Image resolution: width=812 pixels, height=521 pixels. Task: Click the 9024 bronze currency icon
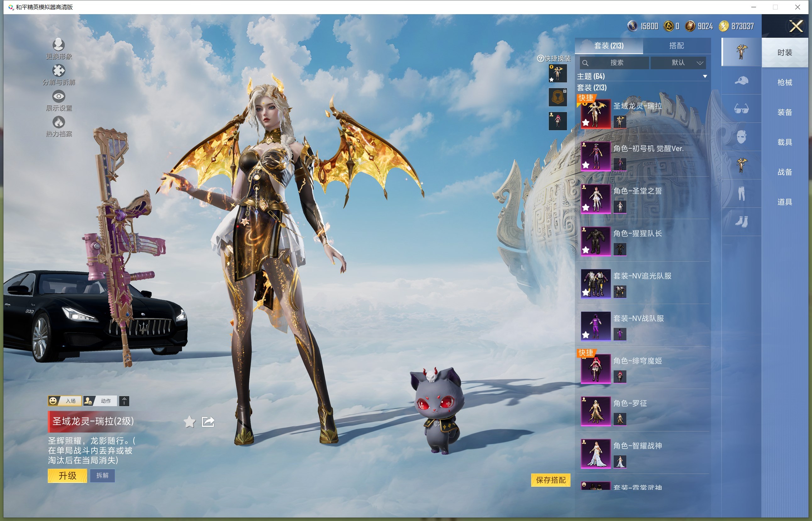690,26
